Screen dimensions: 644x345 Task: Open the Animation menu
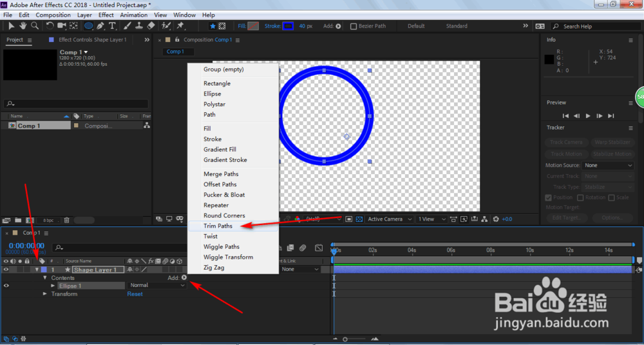(x=133, y=15)
